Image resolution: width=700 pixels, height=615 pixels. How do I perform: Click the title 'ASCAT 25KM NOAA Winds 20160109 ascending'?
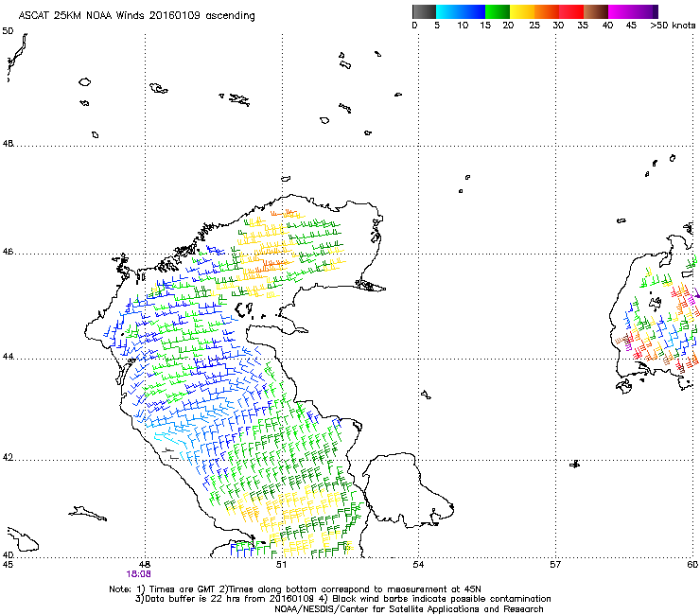[x=136, y=16]
